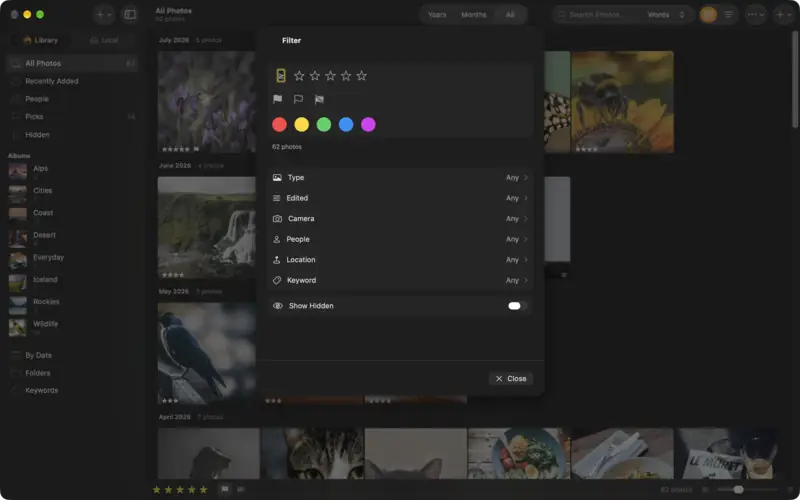Set the filter's first rating star
The width and height of the screenshot is (800, 500).
point(299,76)
